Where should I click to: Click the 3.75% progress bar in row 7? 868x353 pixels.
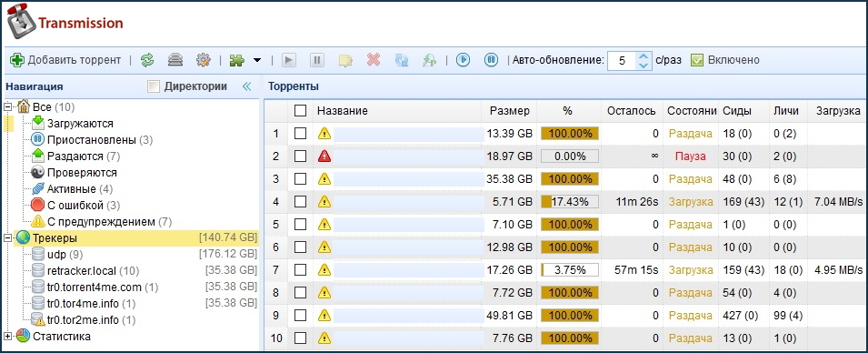pos(570,270)
